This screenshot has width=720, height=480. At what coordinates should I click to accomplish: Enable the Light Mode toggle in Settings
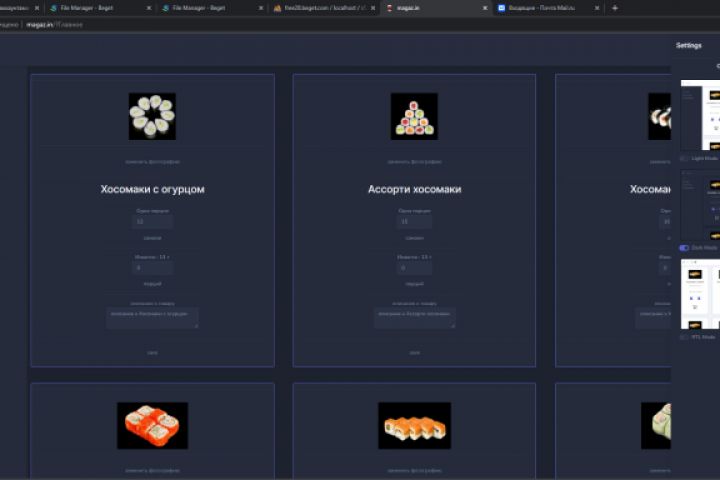pyautogui.click(x=684, y=158)
